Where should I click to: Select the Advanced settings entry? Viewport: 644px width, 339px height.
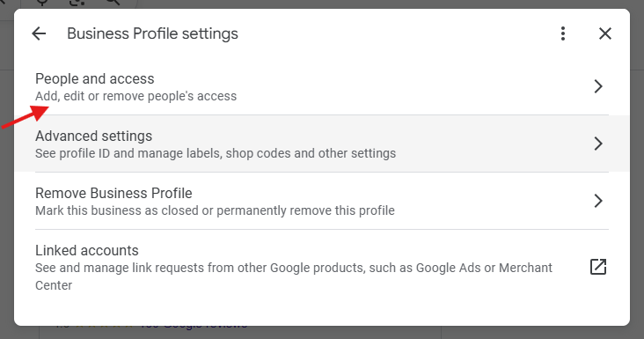click(322, 144)
